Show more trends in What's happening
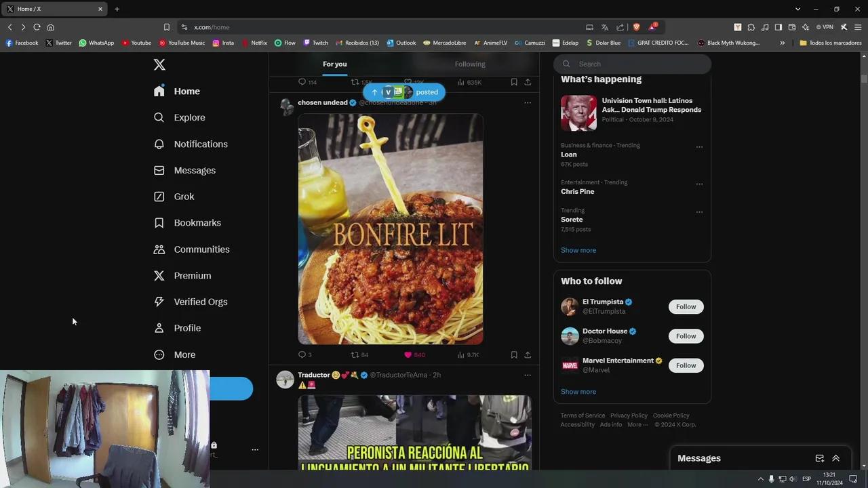 coord(578,250)
